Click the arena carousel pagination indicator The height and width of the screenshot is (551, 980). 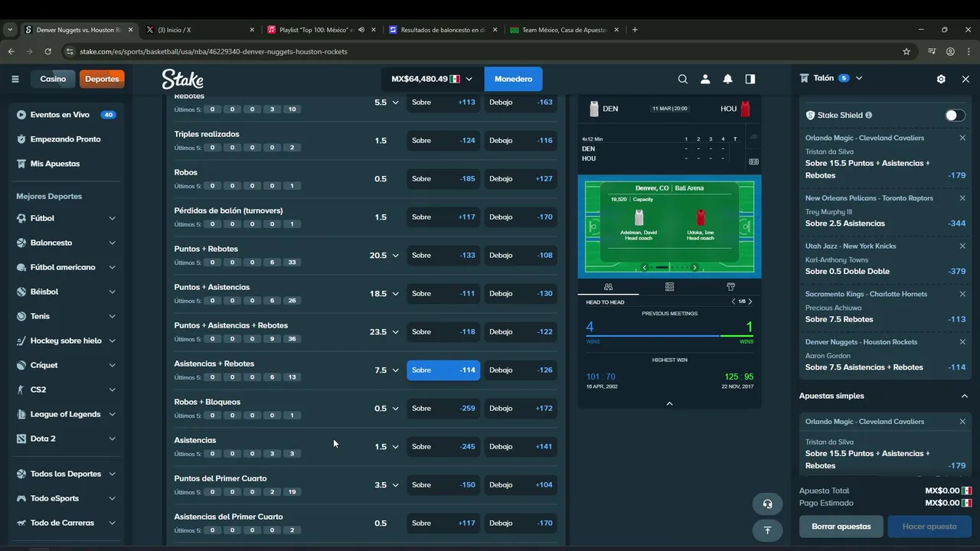click(669, 267)
